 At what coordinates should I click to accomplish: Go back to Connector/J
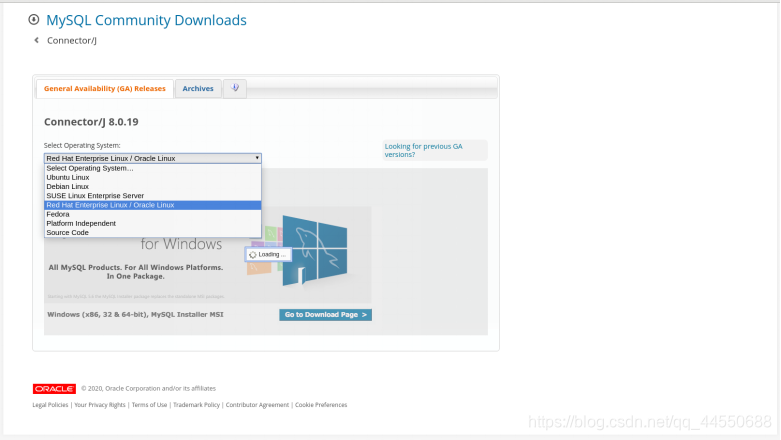pos(72,40)
